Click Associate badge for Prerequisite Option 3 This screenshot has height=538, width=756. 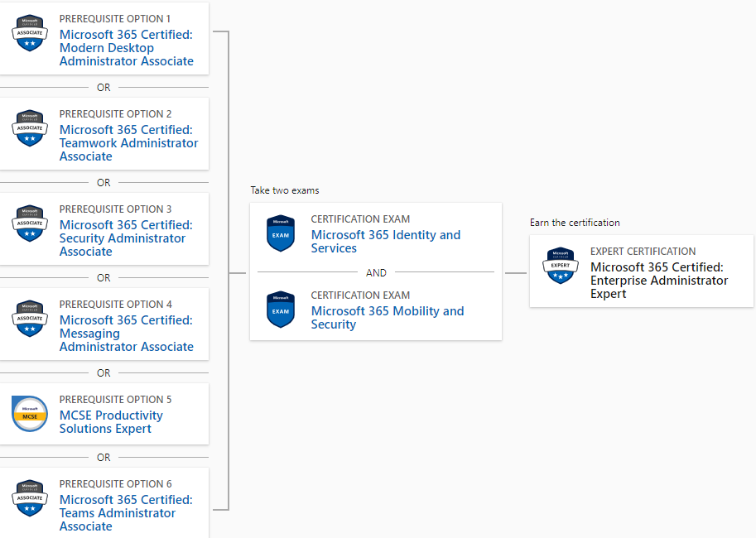click(x=30, y=223)
